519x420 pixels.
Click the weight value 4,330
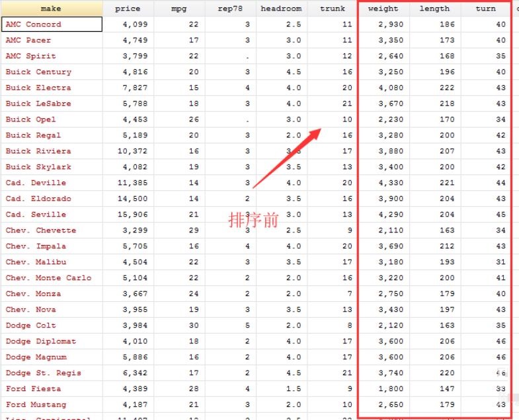[x=383, y=183]
